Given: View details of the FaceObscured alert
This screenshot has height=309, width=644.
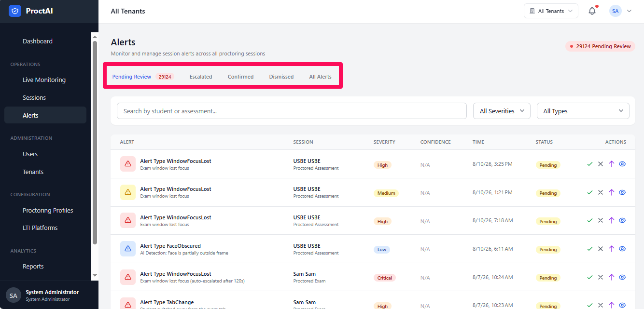Looking at the screenshot, I should tap(622, 249).
